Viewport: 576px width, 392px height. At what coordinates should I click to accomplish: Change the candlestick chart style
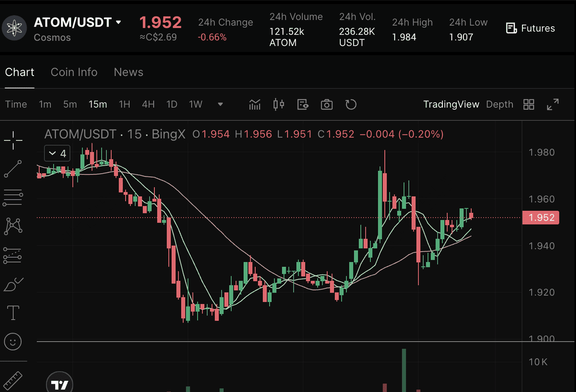279,104
